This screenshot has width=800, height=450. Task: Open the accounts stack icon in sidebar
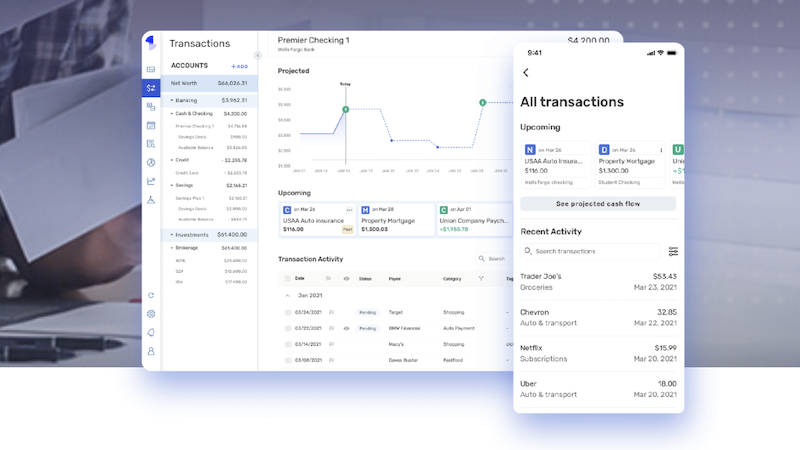pos(151,107)
